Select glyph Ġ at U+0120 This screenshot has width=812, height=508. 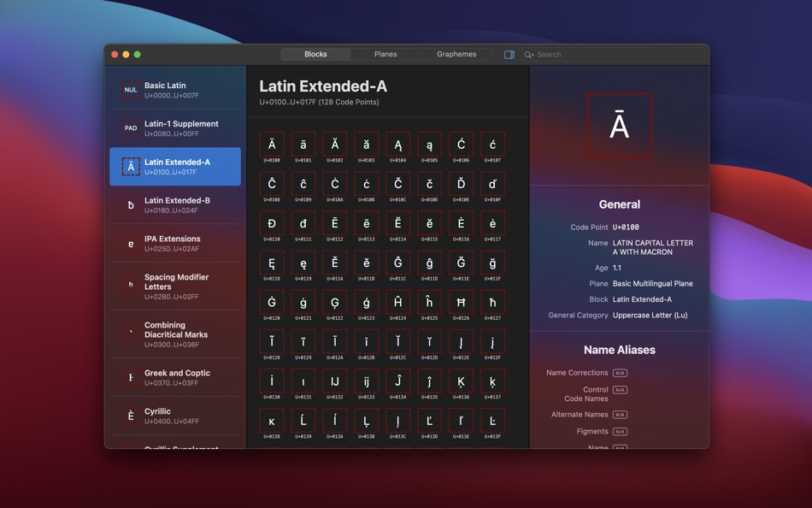click(272, 302)
